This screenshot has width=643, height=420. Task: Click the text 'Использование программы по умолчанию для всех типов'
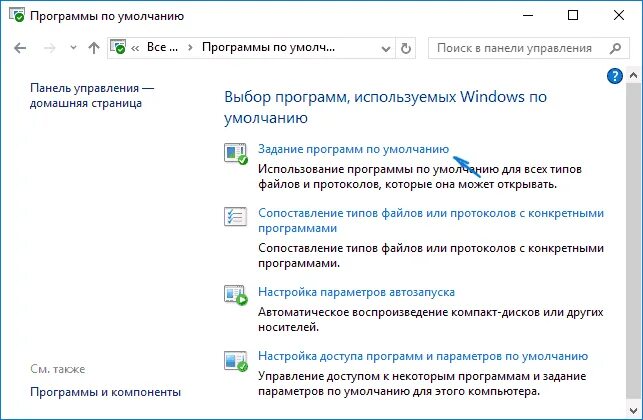point(420,169)
